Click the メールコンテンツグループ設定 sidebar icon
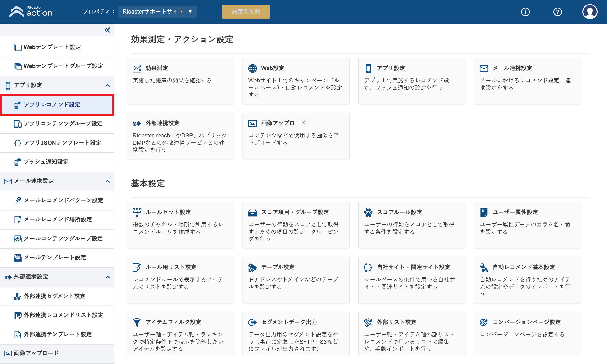The image size is (607, 364). click(x=18, y=239)
